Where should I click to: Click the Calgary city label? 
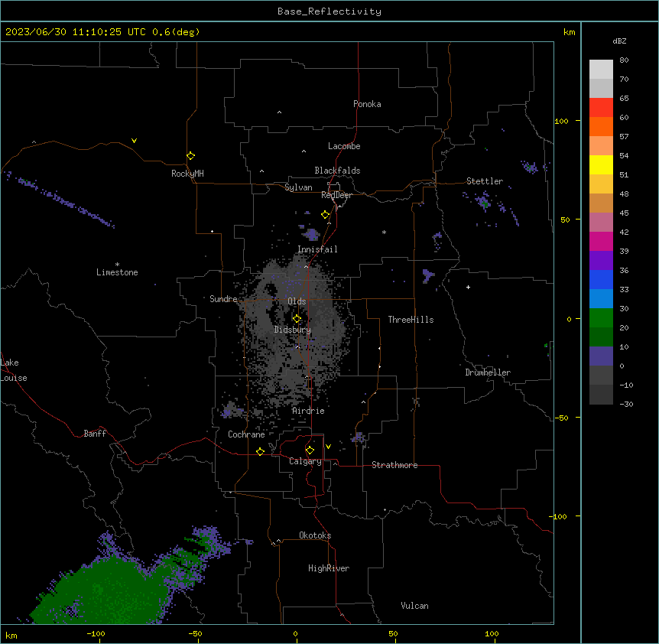pos(306,461)
